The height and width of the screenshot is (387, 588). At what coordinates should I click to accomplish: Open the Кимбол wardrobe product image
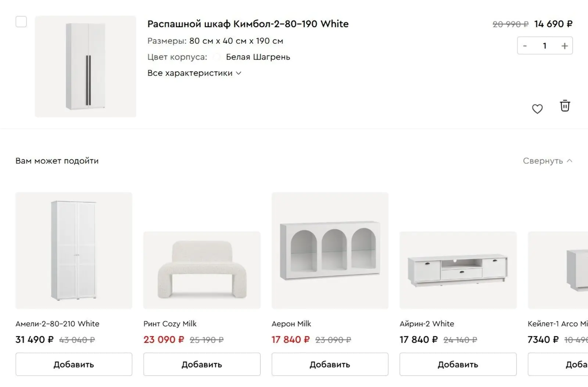point(85,67)
